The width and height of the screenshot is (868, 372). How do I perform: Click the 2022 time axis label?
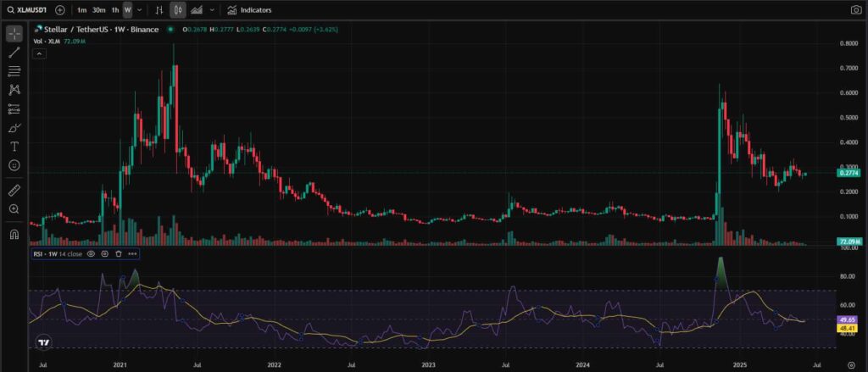(274, 366)
